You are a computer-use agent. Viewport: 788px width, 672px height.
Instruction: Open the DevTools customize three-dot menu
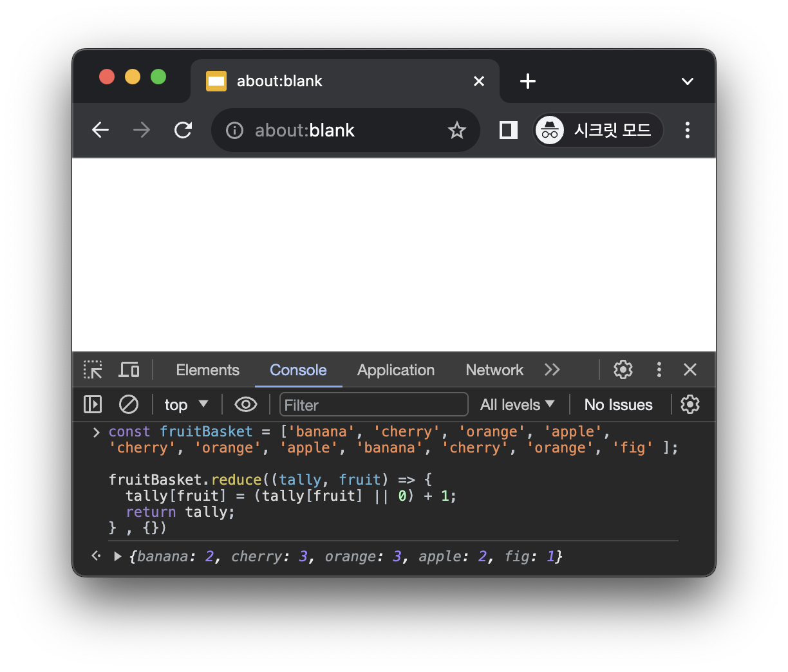point(659,369)
